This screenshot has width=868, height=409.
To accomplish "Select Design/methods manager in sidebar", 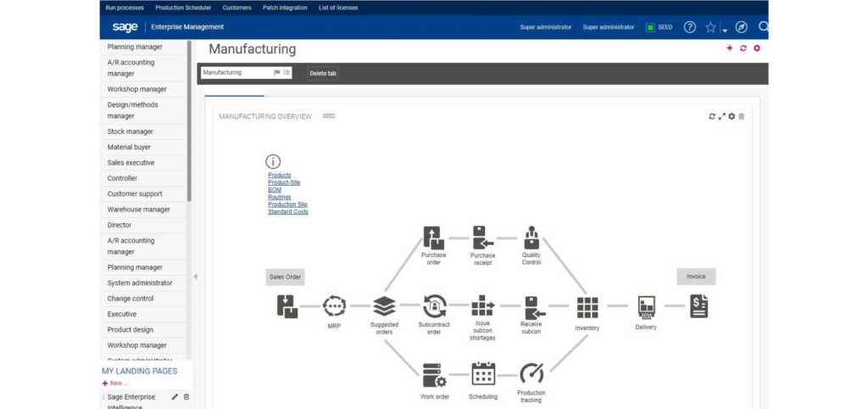I will pos(144,110).
